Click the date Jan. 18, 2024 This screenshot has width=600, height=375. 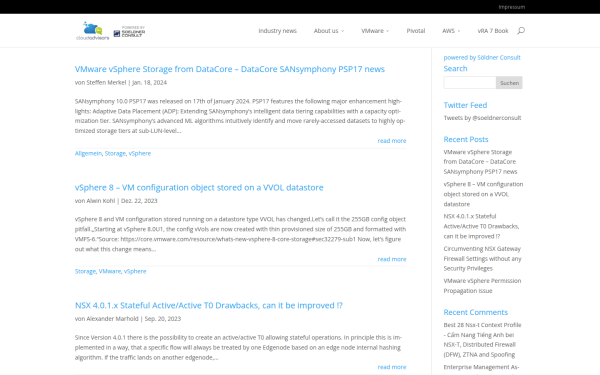(150, 82)
